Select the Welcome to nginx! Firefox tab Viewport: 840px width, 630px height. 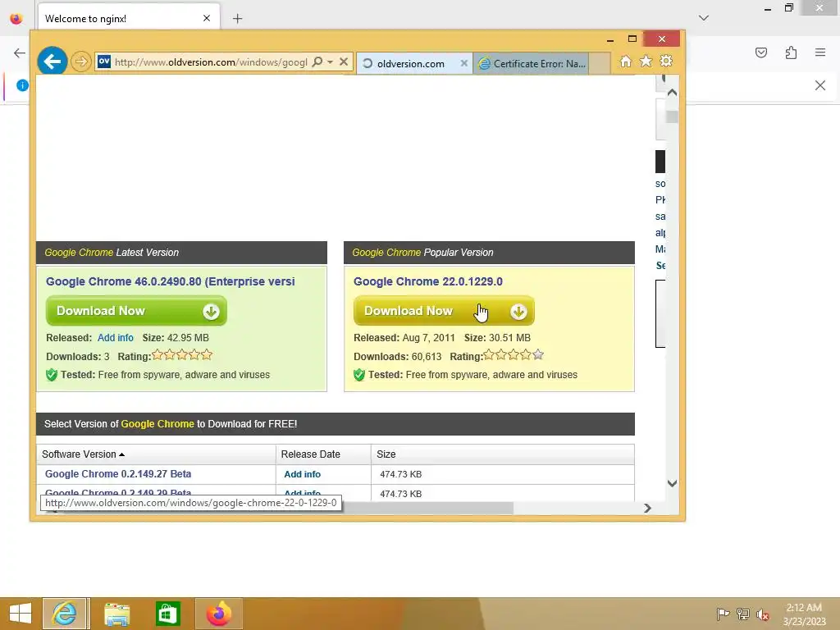[x=129, y=19]
